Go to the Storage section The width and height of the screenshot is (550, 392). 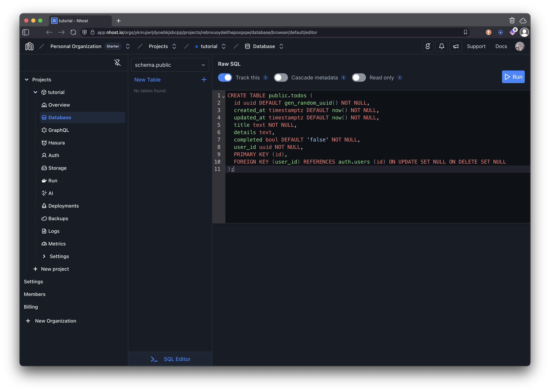(x=57, y=168)
